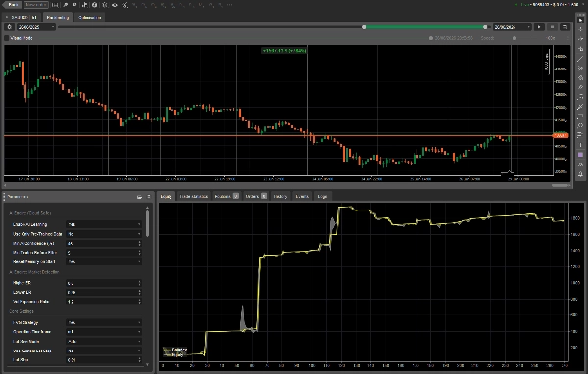Viewport: 588px width, 374px height.
Task: Open the Positions tab
Action: [226, 196]
